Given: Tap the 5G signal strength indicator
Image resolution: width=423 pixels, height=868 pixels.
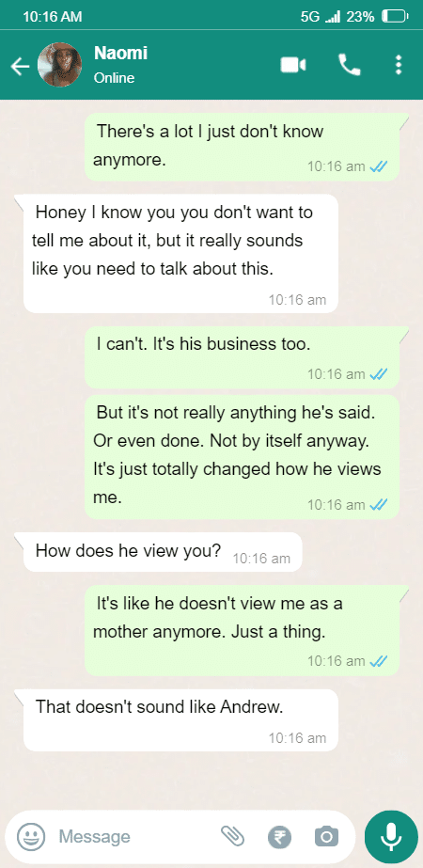Looking at the screenshot, I should 320,17.
